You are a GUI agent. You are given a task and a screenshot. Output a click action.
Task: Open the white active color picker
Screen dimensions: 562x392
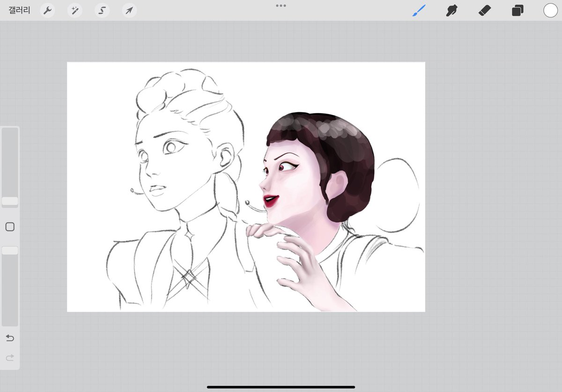tap(550, 10)
